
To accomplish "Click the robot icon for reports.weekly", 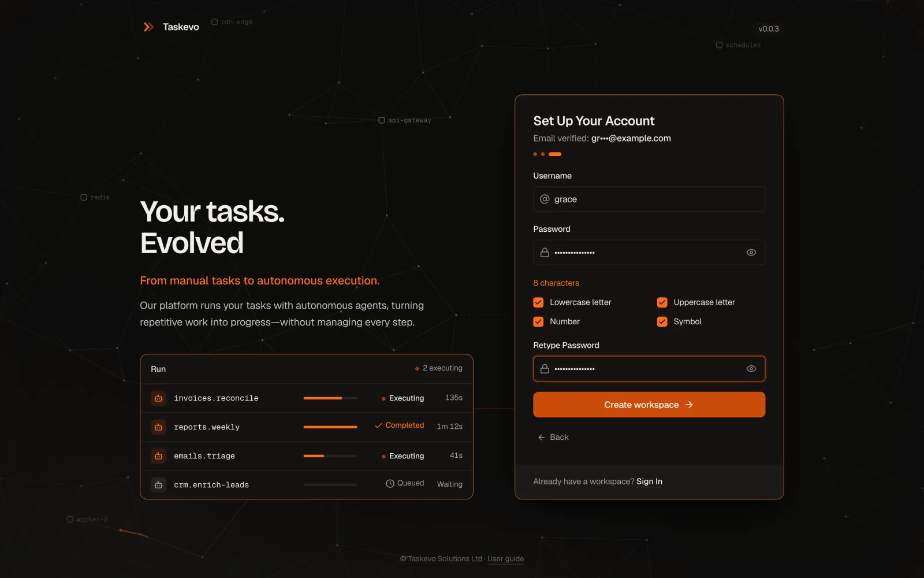I will 158,427.
